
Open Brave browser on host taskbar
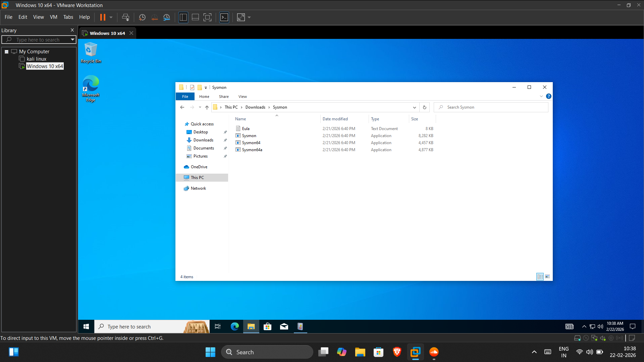[x=397, y=352]
